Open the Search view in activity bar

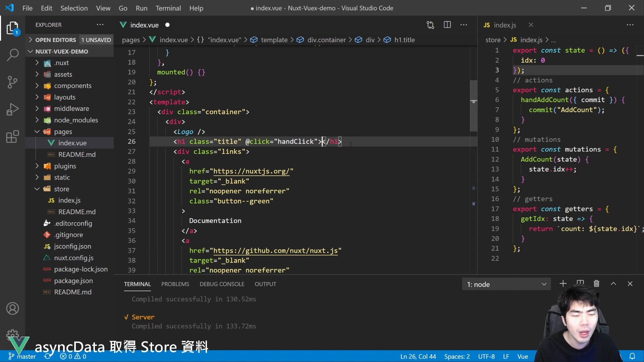pos(12,55)
